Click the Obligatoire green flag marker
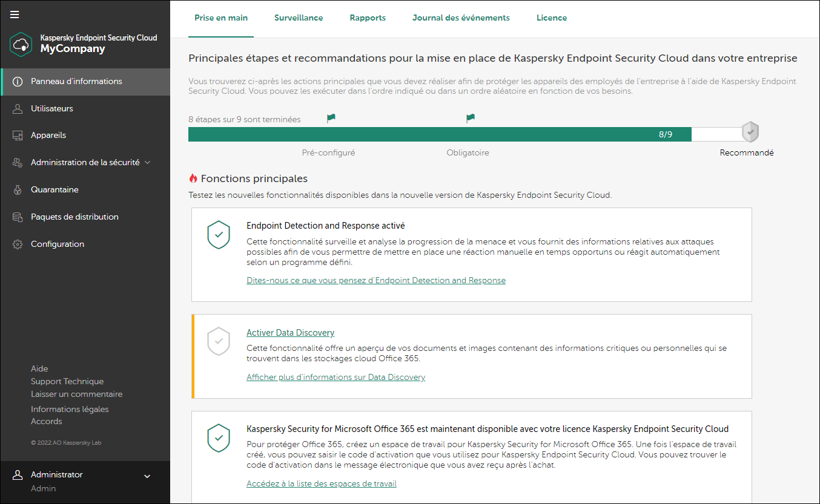Screen dimensions: 820x504 tap(471, 118)
